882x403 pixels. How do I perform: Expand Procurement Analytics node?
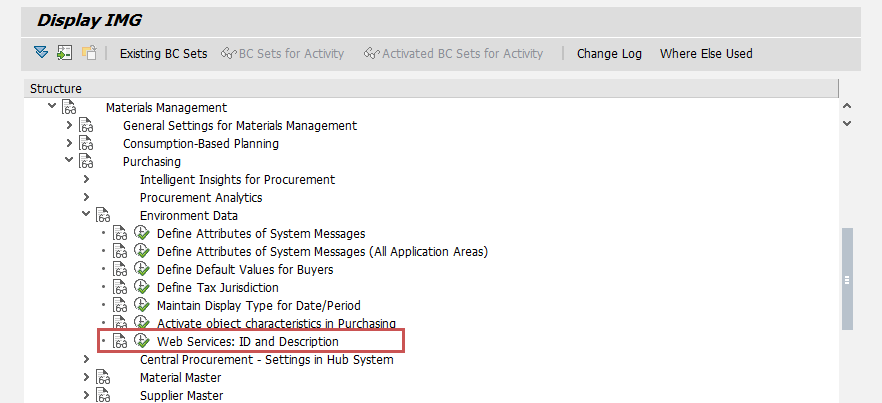(x=86, y=197)
